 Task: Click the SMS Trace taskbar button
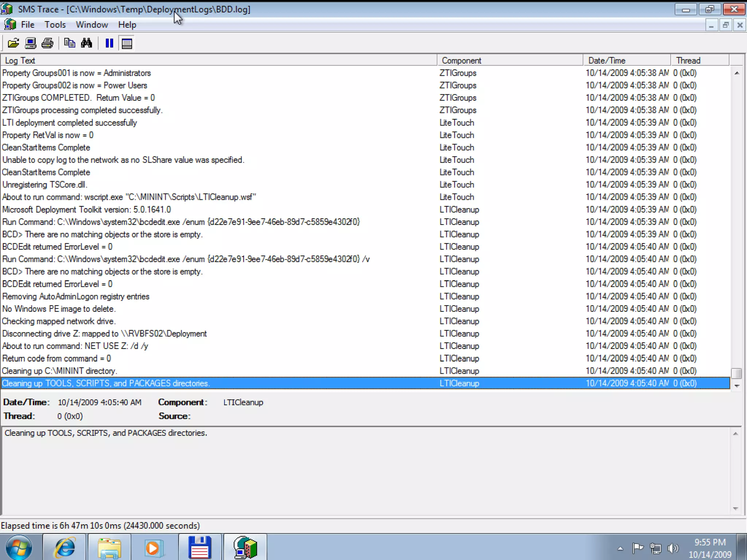click(245, 547)
